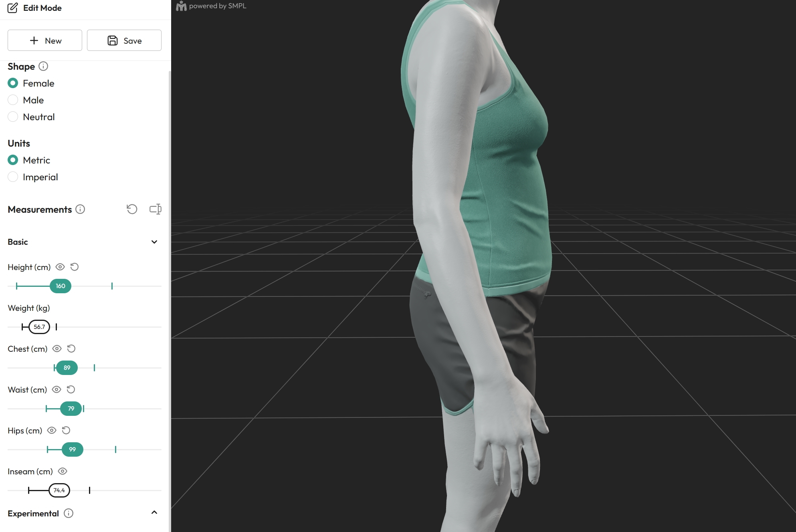Image resolution: width=796 pixels, height=532 pixels.
Task: Expand the Experimental section
Action: [x=154, y=512]
